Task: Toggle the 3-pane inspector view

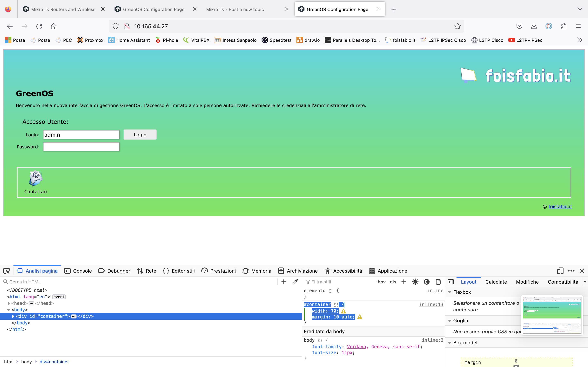Action: click(x=451, y=282)
